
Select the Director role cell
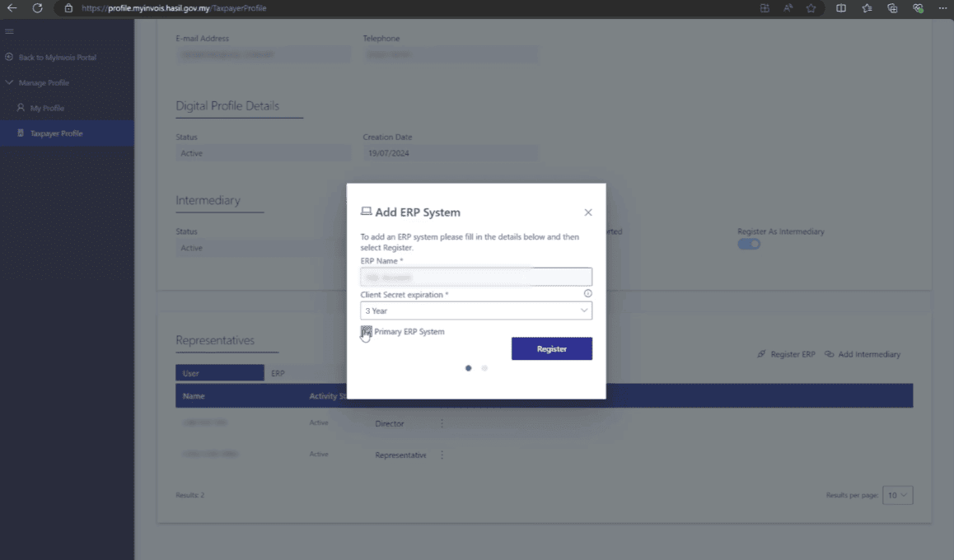[390, 424]
